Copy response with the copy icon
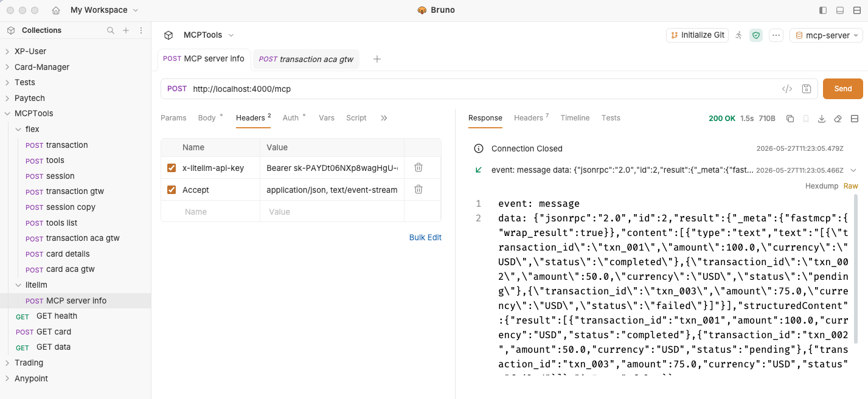868x399 pixels. point(790,119)
